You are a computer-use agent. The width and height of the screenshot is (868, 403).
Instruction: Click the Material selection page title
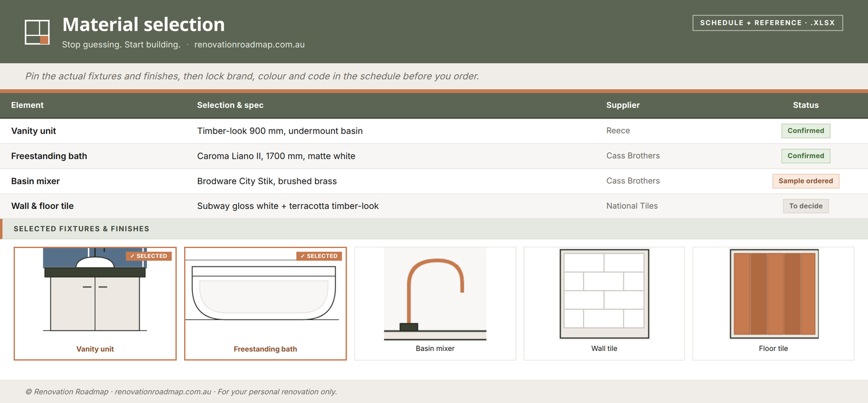tap(143, 24)
